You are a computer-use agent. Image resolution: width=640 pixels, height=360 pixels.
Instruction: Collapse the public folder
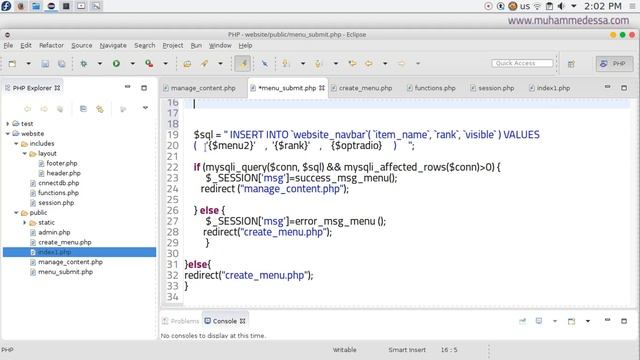click(x=16, y=213)
